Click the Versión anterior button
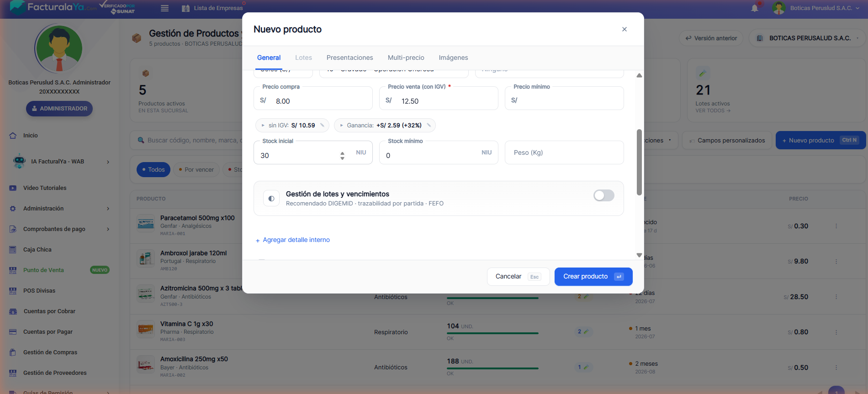The height and width of the screenshot is (394, 868). tap(711, 38)
